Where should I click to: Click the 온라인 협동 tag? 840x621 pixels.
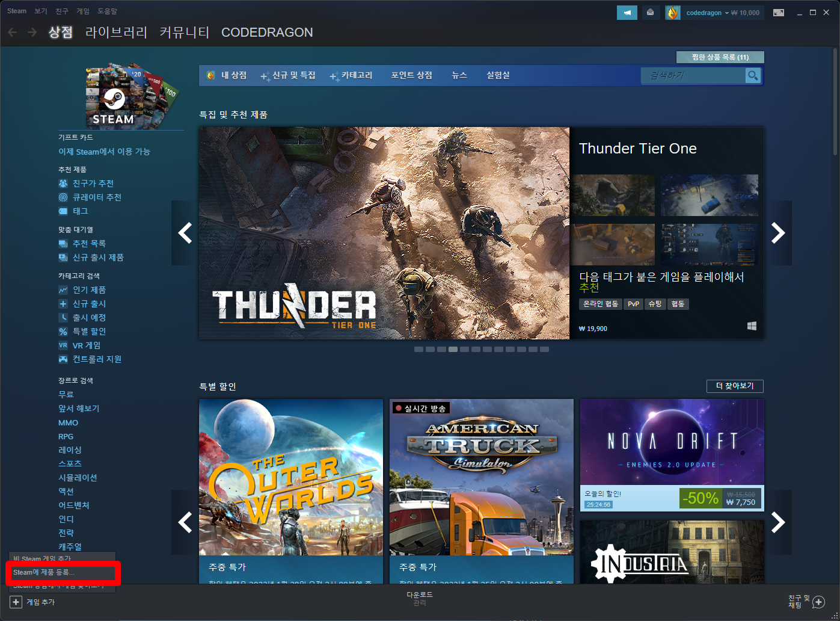tap(600, 304)
